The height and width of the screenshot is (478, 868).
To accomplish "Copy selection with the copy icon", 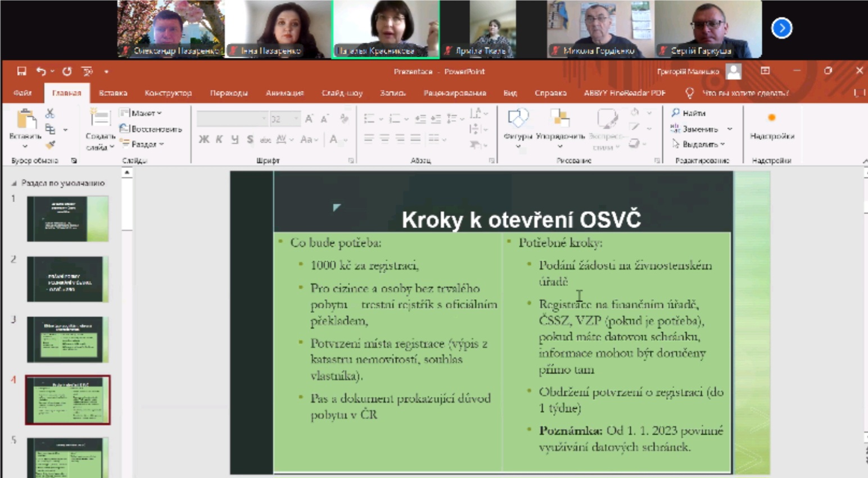I will (51, 129).
